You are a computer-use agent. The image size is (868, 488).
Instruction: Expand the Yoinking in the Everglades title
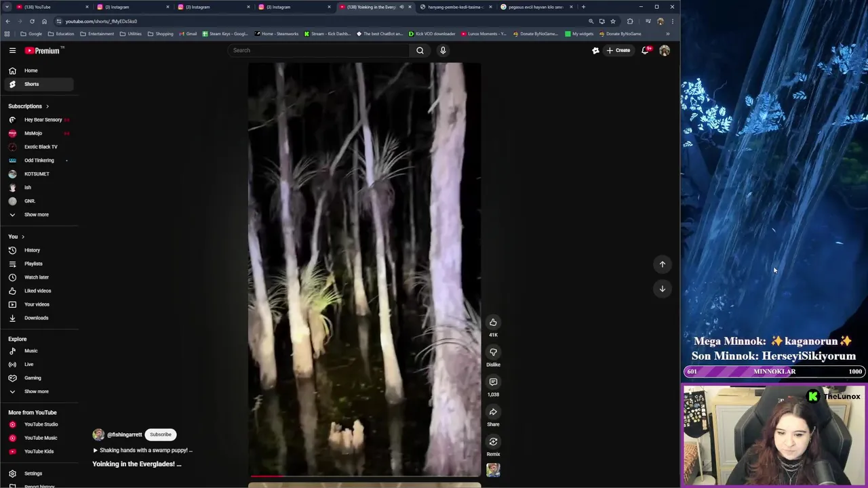137,464
